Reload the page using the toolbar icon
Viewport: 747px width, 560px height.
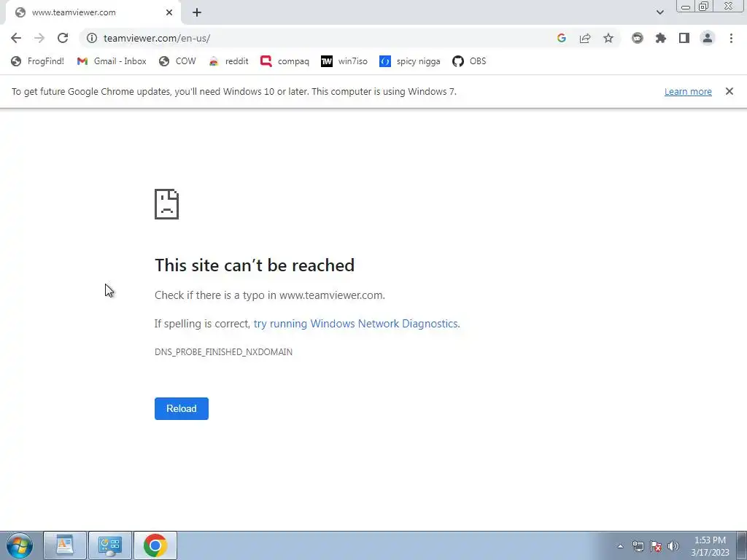tap(63, 38)
